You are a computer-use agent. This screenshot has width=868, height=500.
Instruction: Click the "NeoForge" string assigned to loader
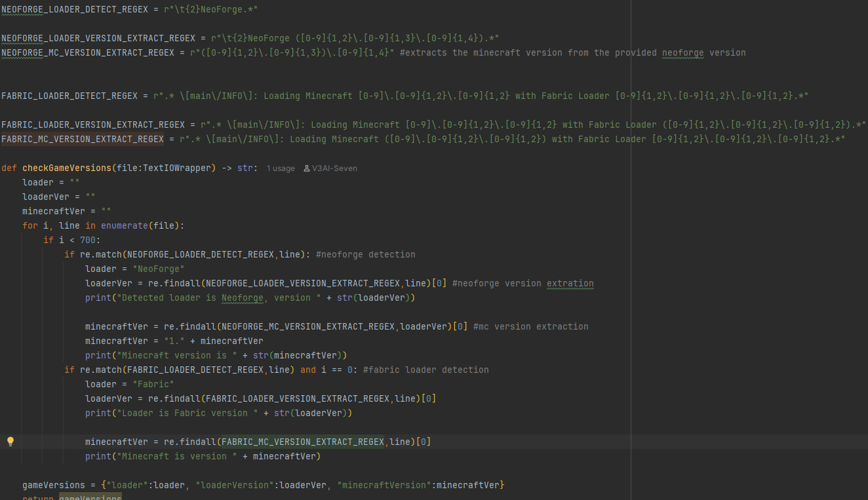click(159, 269)
